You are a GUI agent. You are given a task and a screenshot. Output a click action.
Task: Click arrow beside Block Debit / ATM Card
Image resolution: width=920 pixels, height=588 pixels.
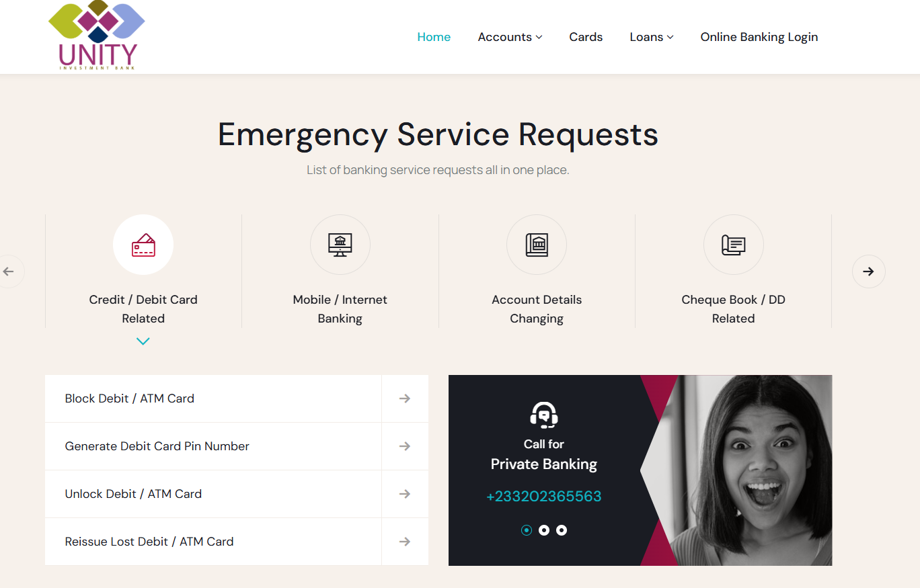coord(405,398)
